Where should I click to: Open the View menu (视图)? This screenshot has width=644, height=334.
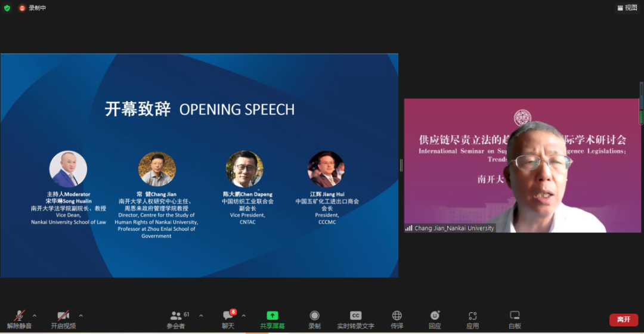[627, 8]
